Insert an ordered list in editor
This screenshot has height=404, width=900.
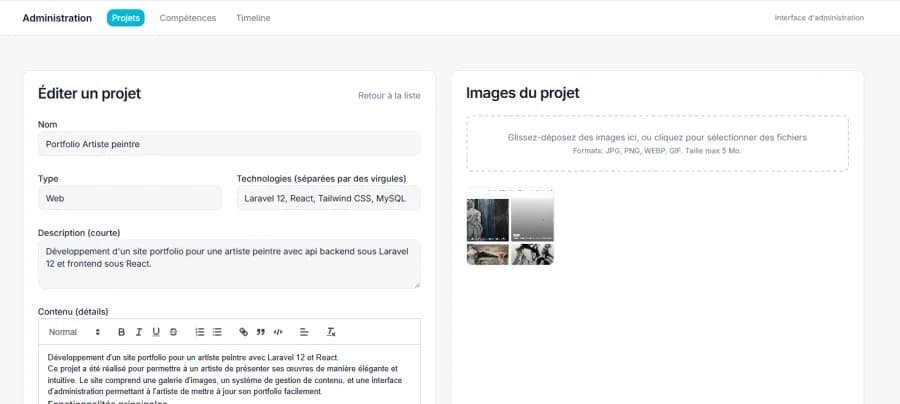200,331
